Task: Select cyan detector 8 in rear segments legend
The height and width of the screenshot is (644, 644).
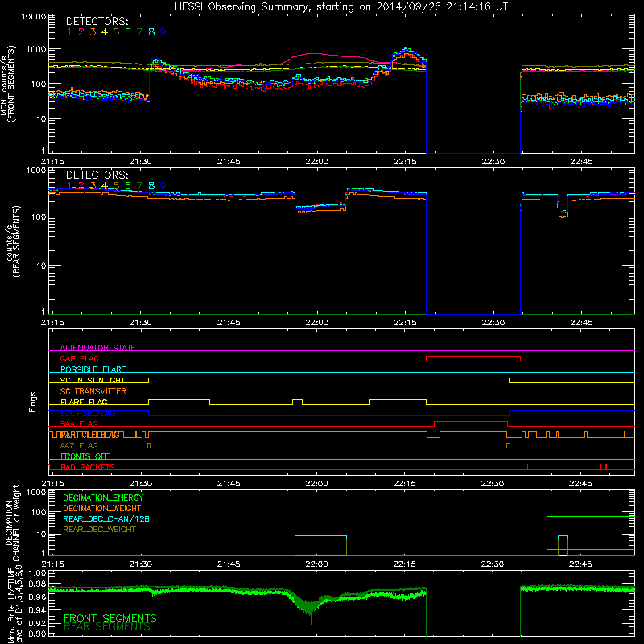Action: coord(151,186)
